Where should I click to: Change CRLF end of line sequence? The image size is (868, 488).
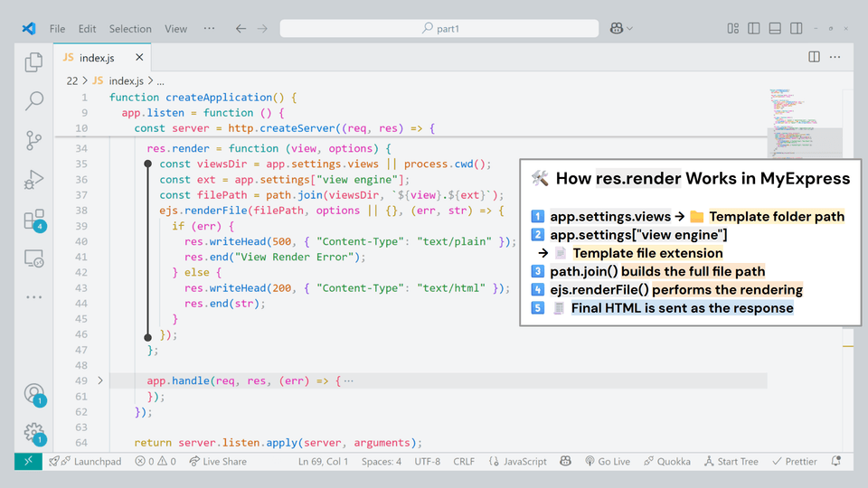point(464,462)
